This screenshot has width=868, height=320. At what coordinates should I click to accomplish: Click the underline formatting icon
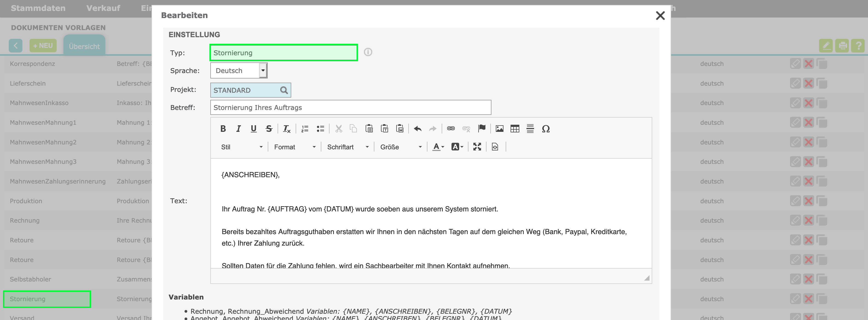[x=254, y=129]
